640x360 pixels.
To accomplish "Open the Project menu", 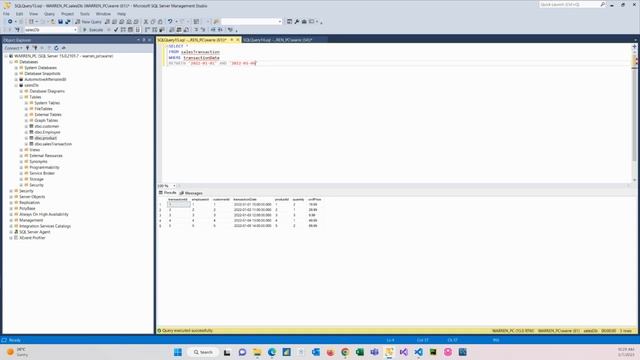I will 67,14.
